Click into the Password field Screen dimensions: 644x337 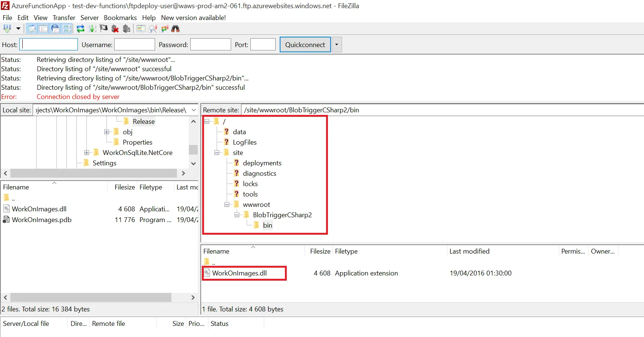[211, 44]
